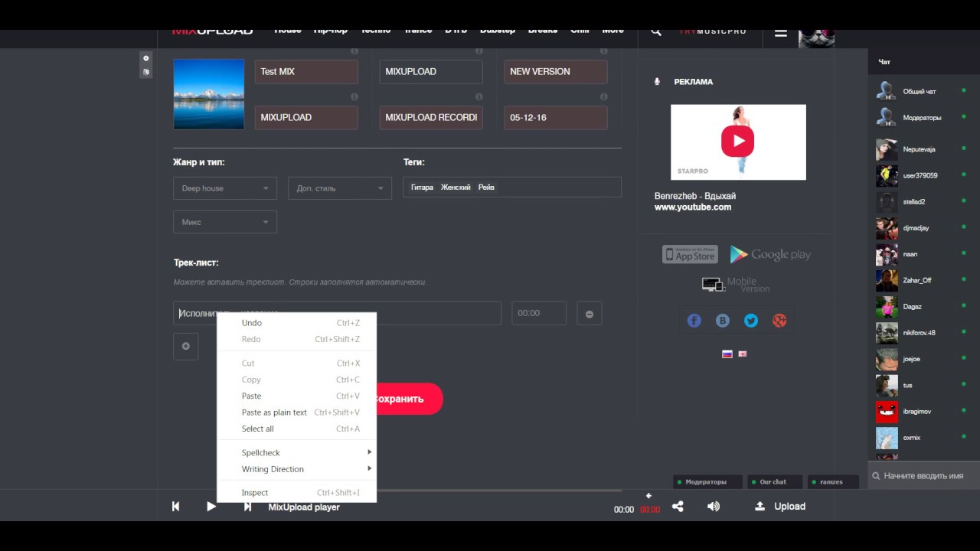980x551 pixels.
Task: Click the NEW VERSION input field
Action: (x=556, y=72)
